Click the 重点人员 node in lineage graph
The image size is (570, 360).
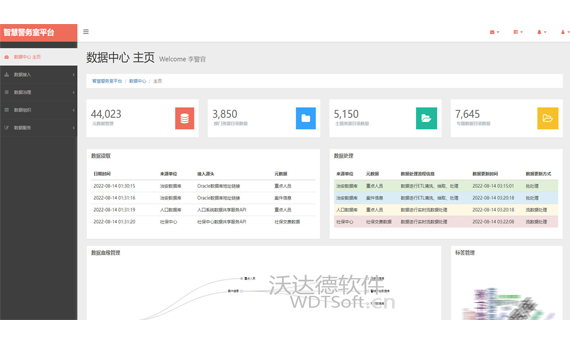(248, 279)
